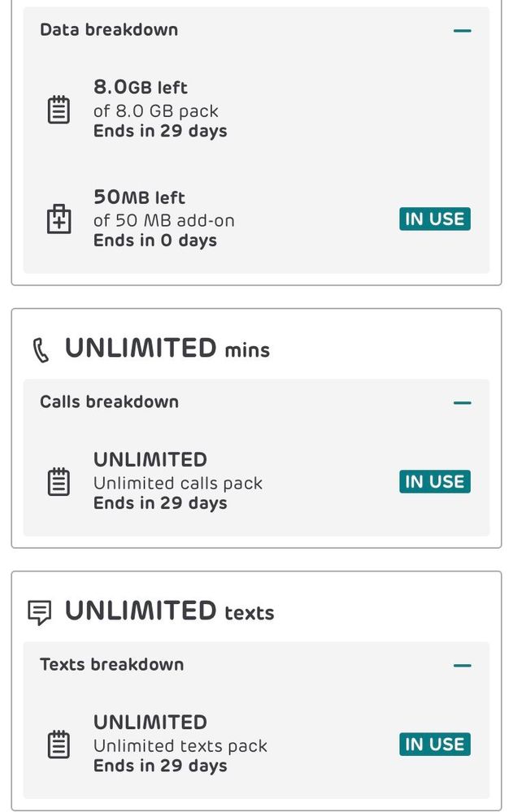Click the Unlimited calls pack text

tap(177, 483)
